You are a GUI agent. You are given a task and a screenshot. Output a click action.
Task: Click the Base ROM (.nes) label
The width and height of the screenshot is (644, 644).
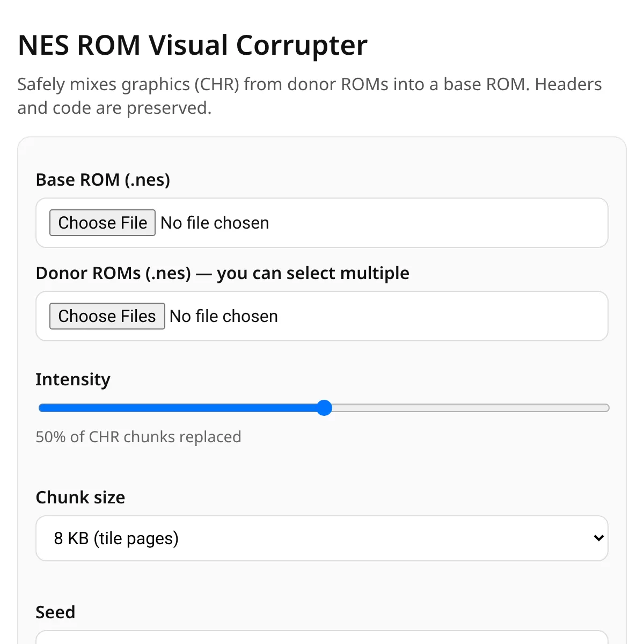coord(103,179)
